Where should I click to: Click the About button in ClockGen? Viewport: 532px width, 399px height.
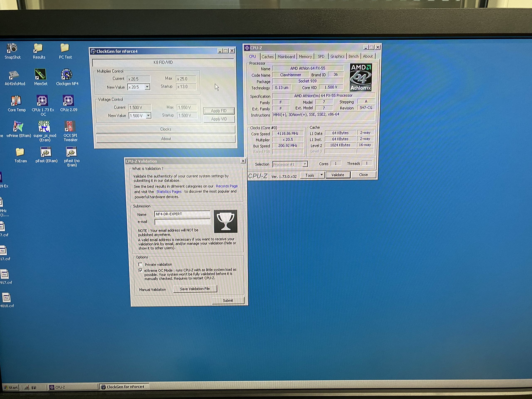166,139
